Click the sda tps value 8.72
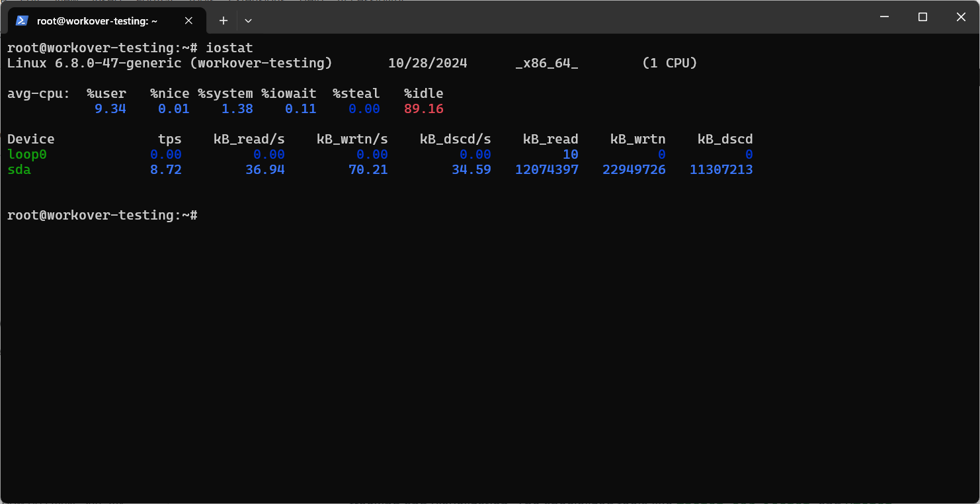Screen dimensions: 980x504 pos(165,170)
